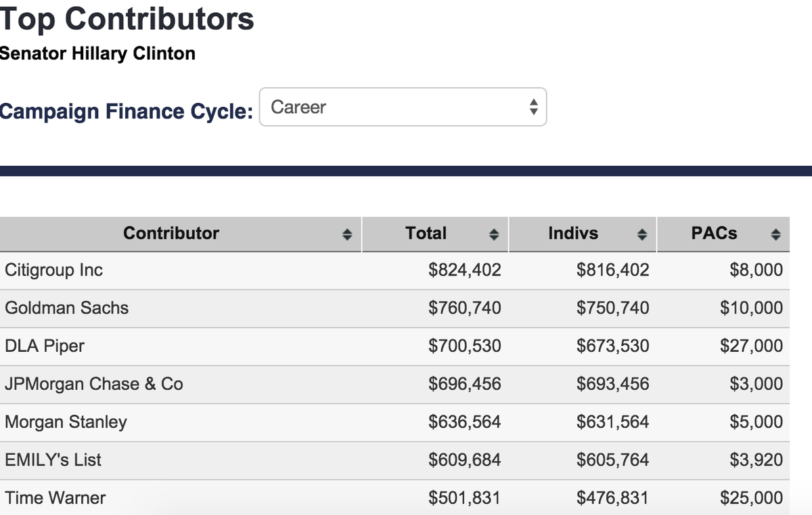Click the $696,456 total value
This screenshot has width=812, height=515.
[465, 384]
